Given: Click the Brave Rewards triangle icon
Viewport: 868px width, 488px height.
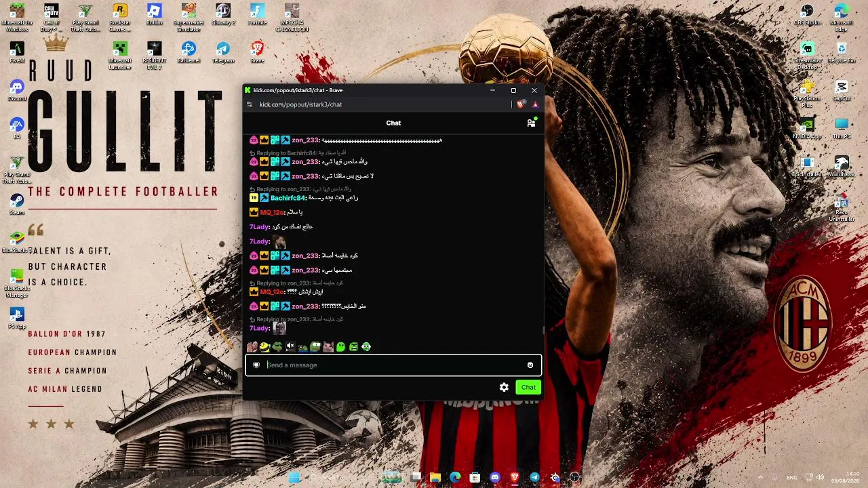Looking at the screenshot, I should (535, 104).
